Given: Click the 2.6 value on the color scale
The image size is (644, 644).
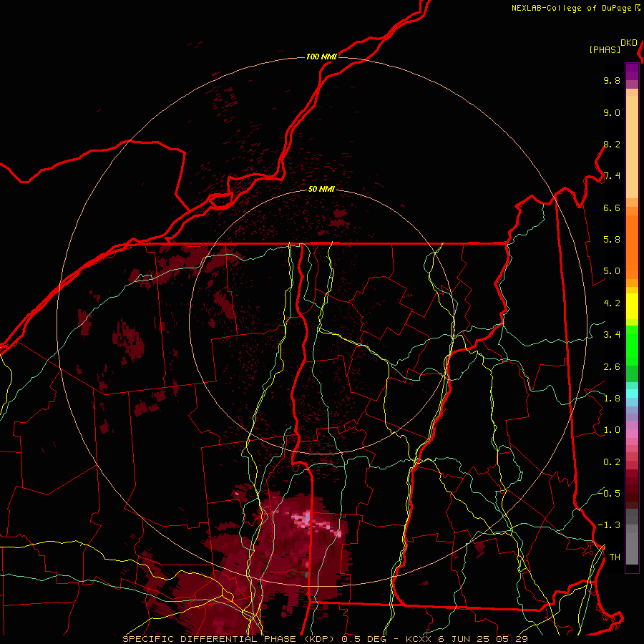Looking at the screenshot, I should [612, 366].
